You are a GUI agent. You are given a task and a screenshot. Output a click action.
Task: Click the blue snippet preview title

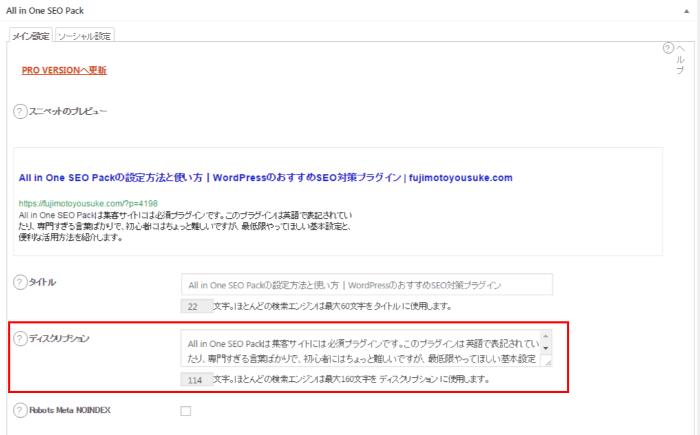[265, 178]
